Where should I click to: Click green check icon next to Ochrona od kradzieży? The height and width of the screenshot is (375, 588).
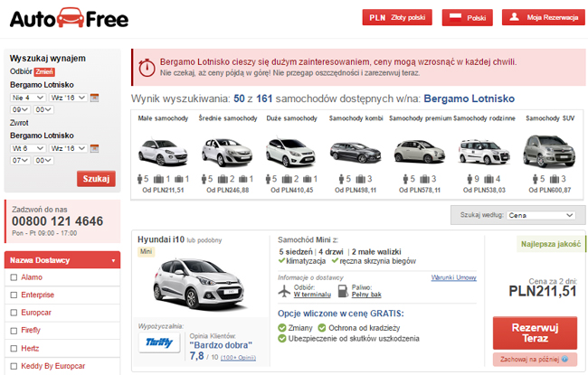[322, 328]
